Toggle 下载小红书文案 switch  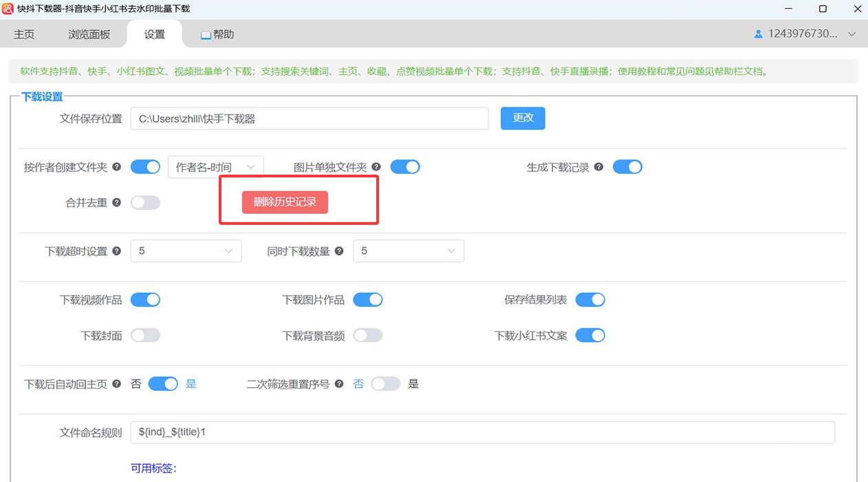tap(590, 336)
